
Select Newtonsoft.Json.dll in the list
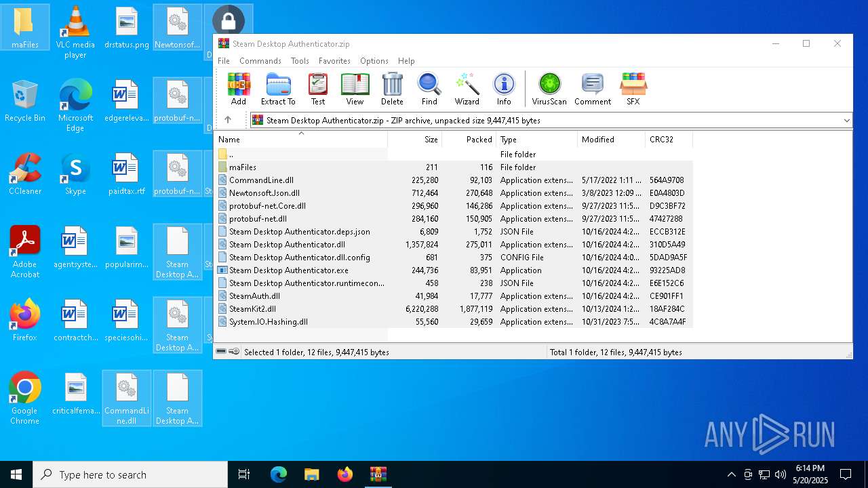454,193
